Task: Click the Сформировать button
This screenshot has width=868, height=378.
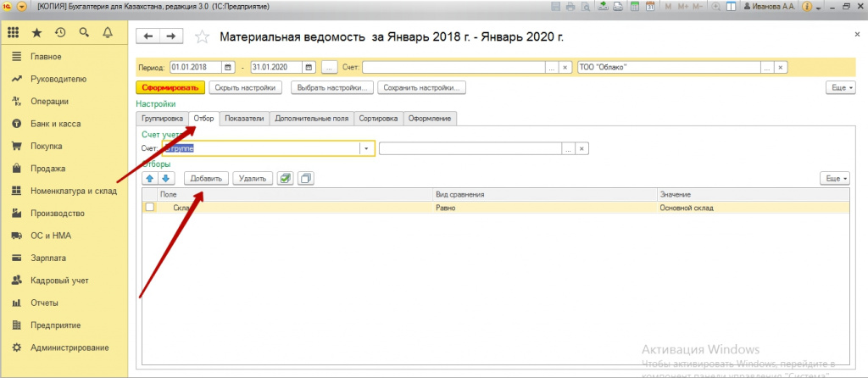Action: pyautogui.click(x=170, y=87)
